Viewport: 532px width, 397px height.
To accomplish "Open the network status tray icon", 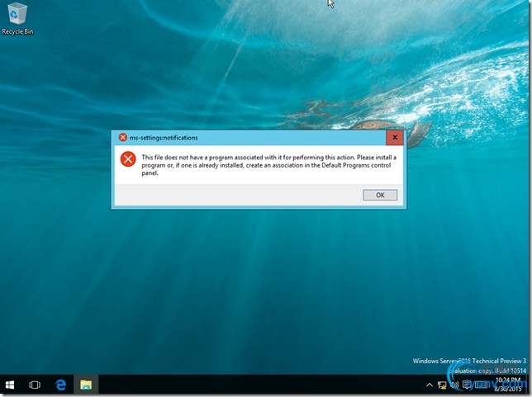I will 442,385.
